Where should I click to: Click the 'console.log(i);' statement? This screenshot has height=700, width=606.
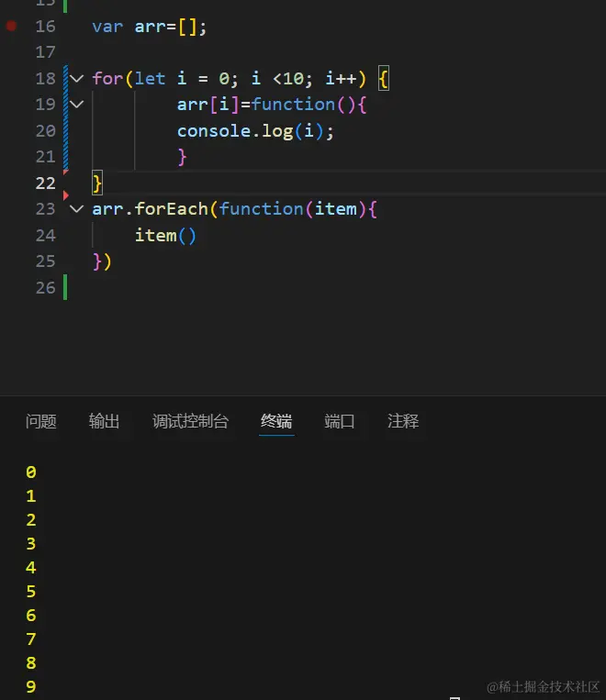coord(255,131)
